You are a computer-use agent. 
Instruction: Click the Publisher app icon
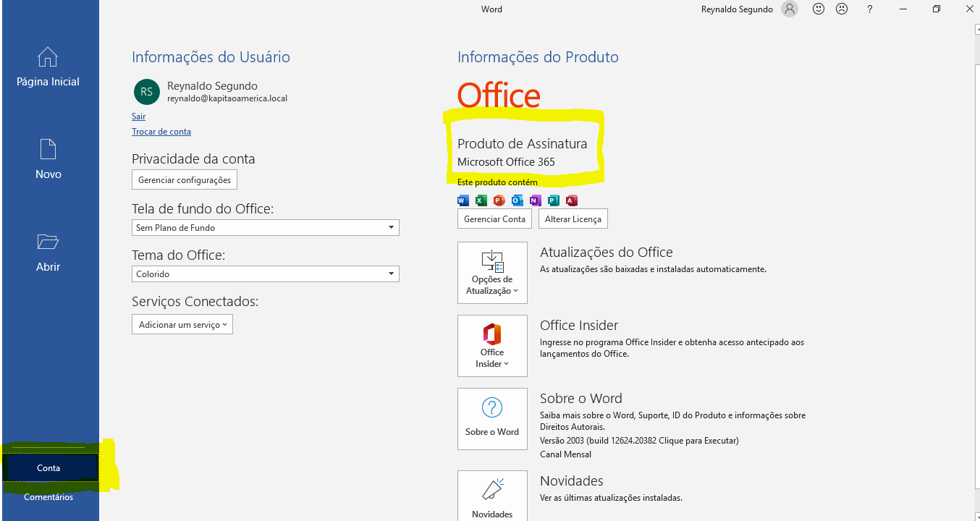554,200
